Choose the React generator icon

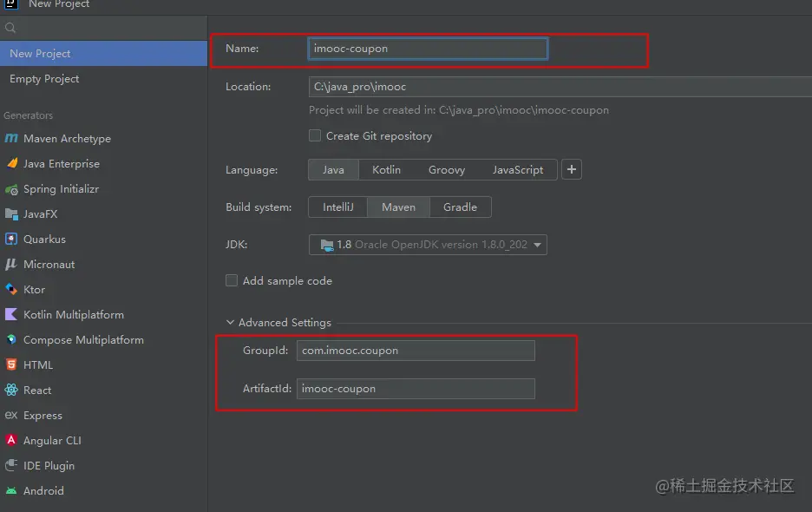click(x=11, y=391)
